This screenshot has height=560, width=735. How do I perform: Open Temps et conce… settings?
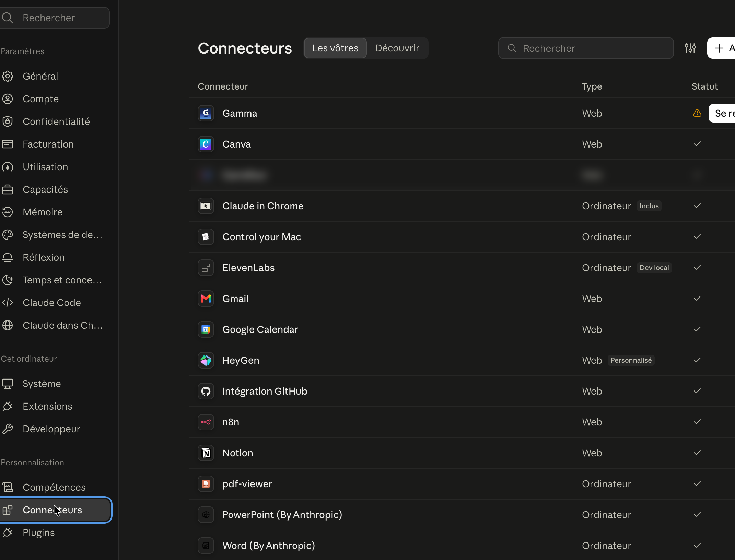click(55, 280)
